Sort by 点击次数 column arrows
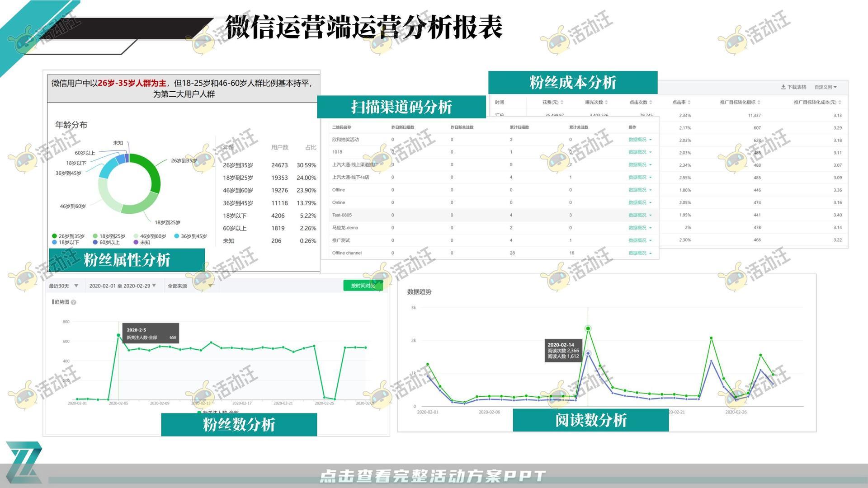 tap(651, 103)
